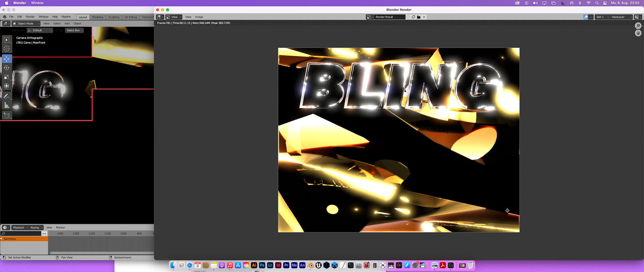Switch to the UV Editing workspace tab

(x=130, y=17)
